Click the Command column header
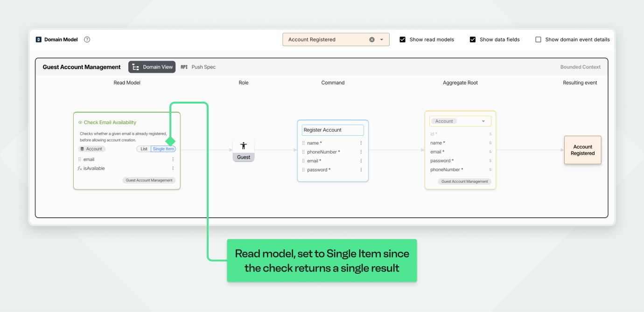 click(x=333, y=83)
